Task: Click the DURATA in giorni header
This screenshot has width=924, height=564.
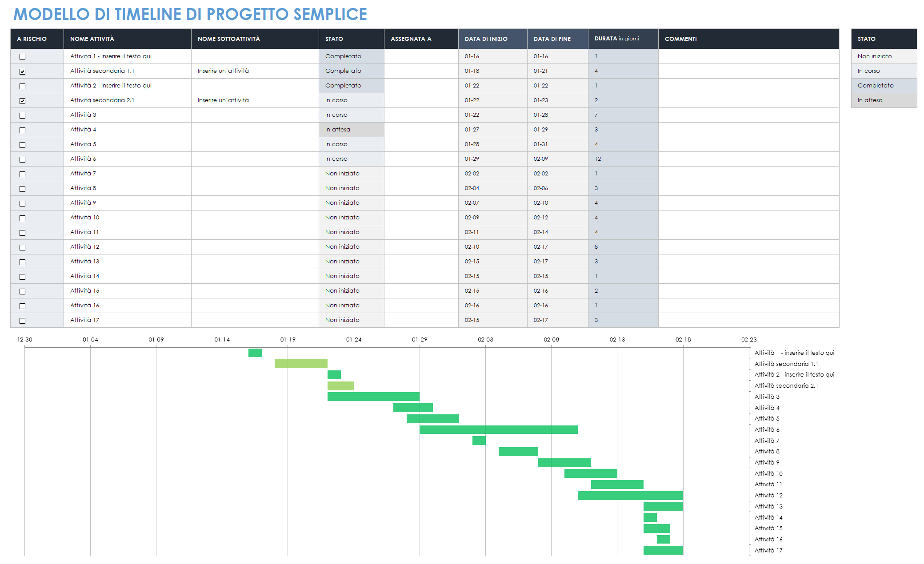Action: click(x=623, y=39)
